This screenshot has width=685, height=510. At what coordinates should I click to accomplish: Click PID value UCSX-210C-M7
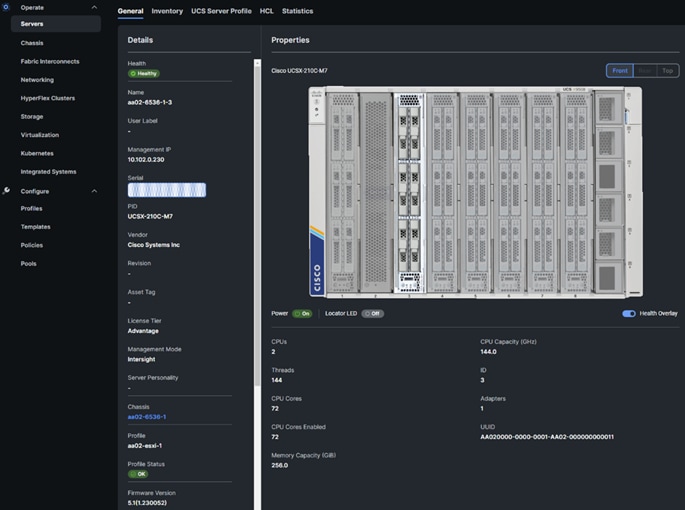click(x=150, y=216)
